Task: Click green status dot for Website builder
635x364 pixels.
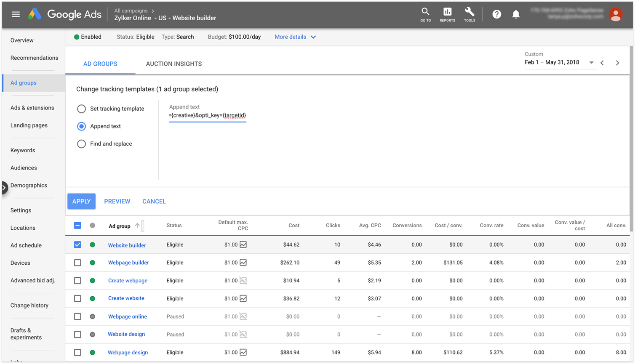Action: [x=92, y=244]
